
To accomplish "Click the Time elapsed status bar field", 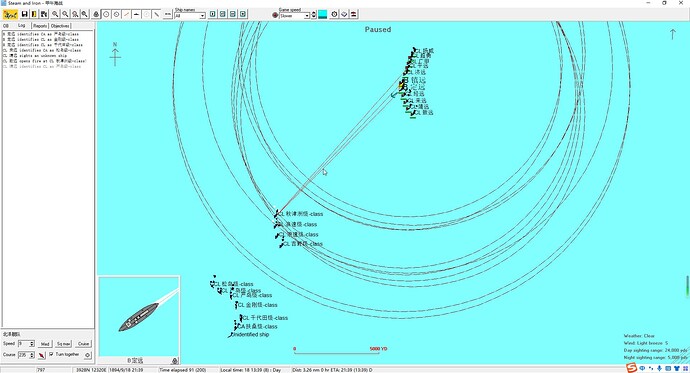I will (x=188, y=370).
